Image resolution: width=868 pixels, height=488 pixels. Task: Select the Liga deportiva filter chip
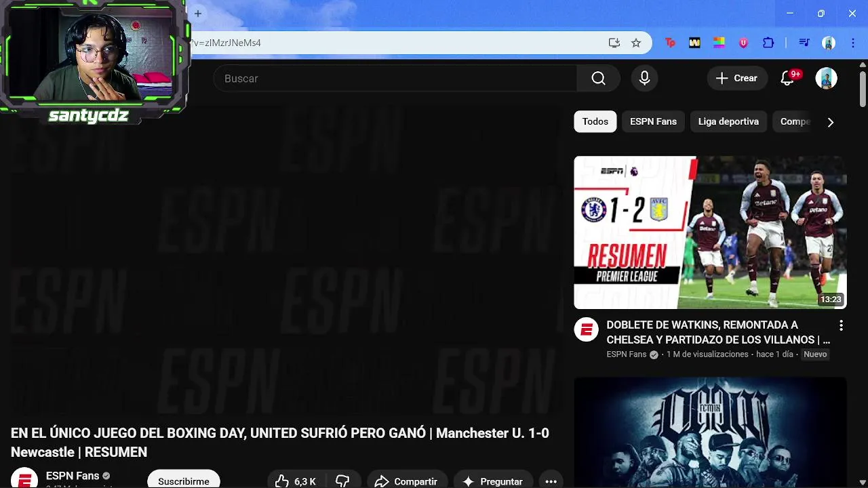point(728,121)
